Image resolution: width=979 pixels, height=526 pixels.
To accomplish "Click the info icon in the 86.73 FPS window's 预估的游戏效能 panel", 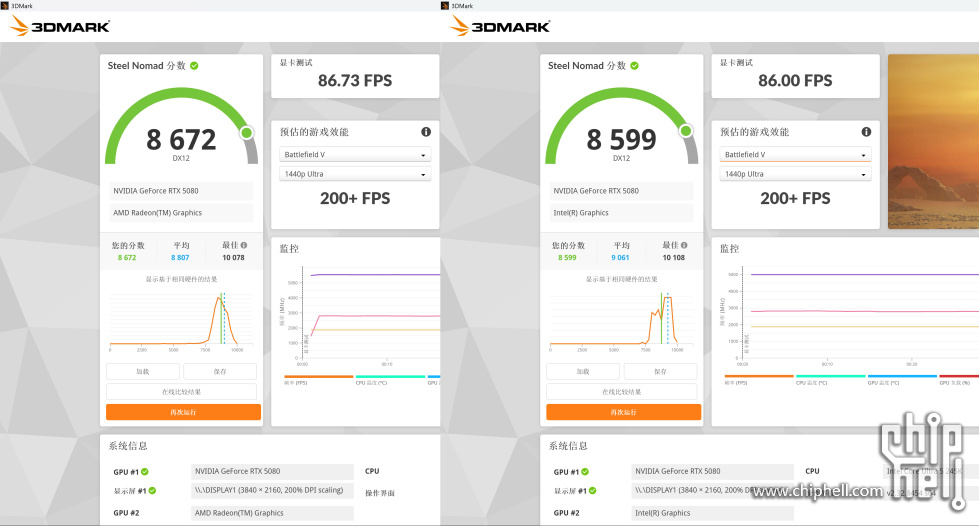I will [426, 132].
